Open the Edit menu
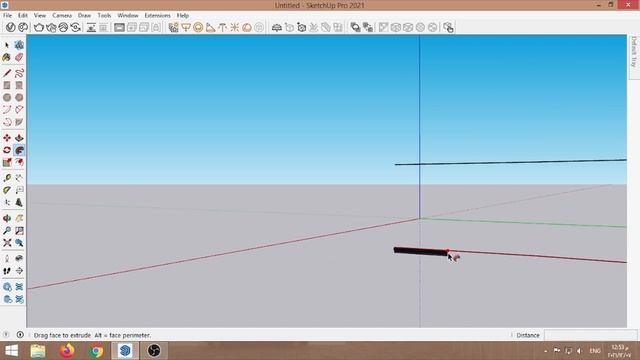 (x=22, y=15)
